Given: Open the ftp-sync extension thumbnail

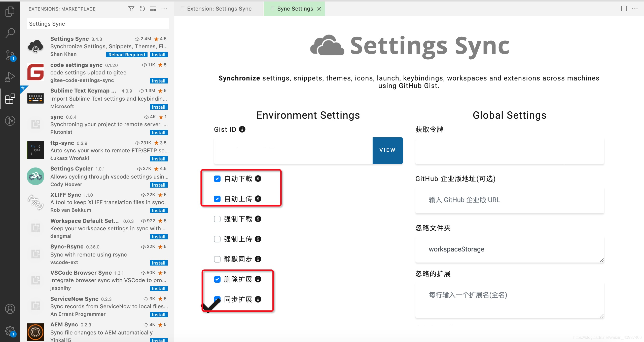Looking at the screenshot, I should tap(35, 150).
